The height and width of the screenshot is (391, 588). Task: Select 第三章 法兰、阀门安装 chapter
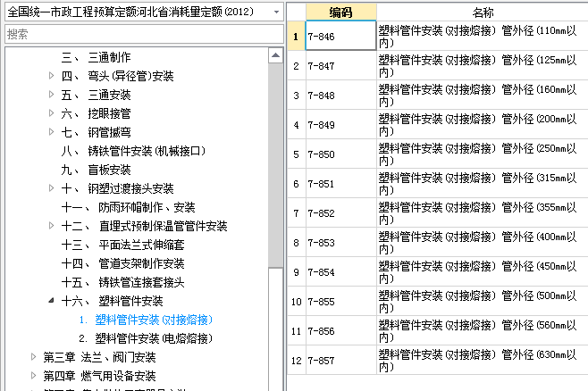(99, 357)
